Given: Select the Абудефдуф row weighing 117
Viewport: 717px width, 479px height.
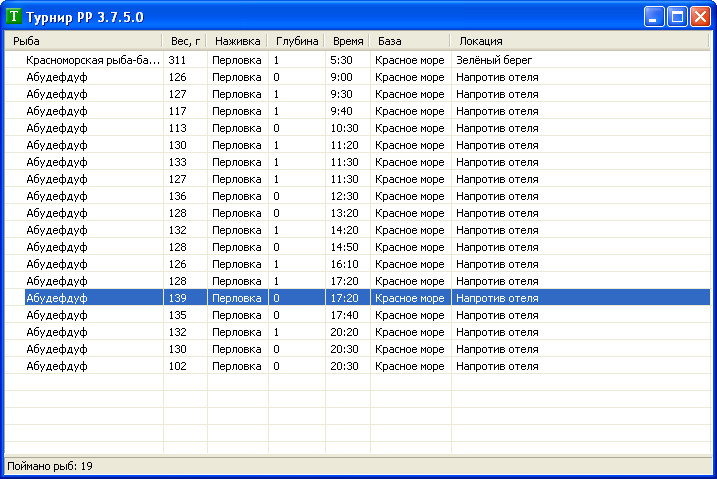Looking at the screenshot, I should click(357, 111).
